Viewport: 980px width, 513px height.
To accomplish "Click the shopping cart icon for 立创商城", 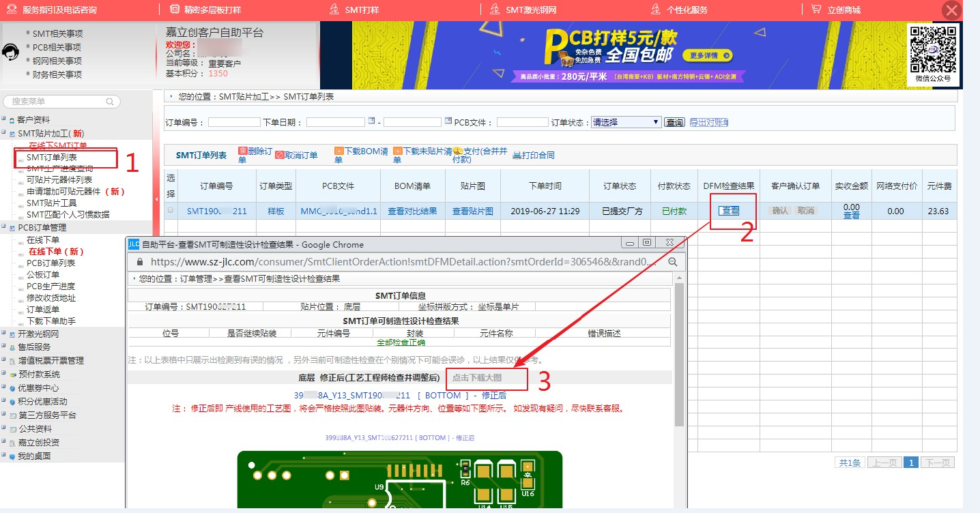I will 816,10.
